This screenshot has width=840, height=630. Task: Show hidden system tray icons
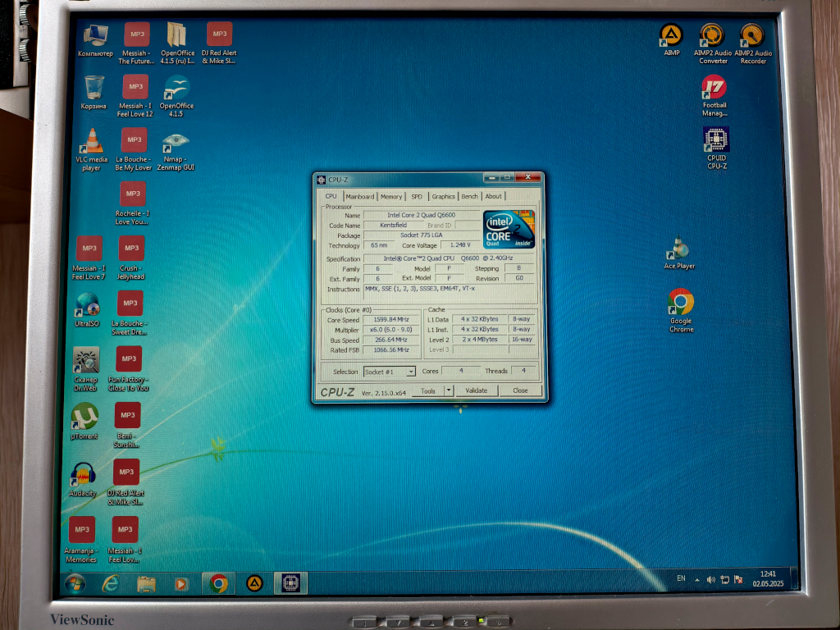(x=697, y=580)
